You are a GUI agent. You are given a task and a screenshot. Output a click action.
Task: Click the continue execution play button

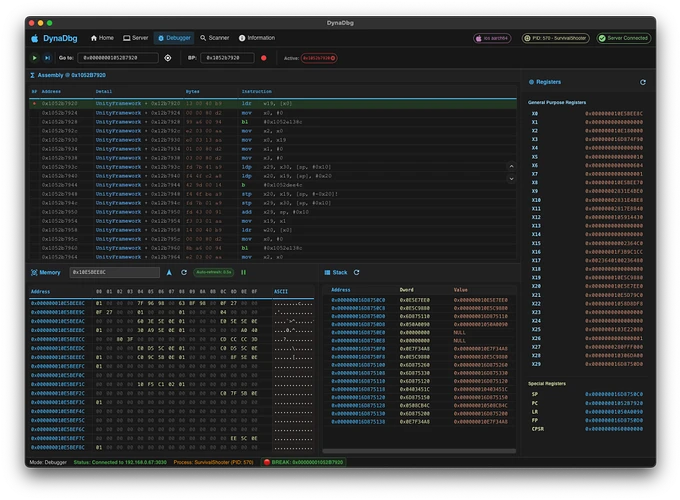click(x=35, y=58)
